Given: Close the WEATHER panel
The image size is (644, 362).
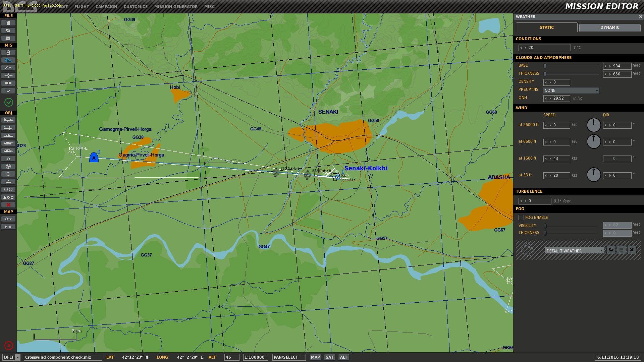Looking at the screenshot, I should coord(640,17).
